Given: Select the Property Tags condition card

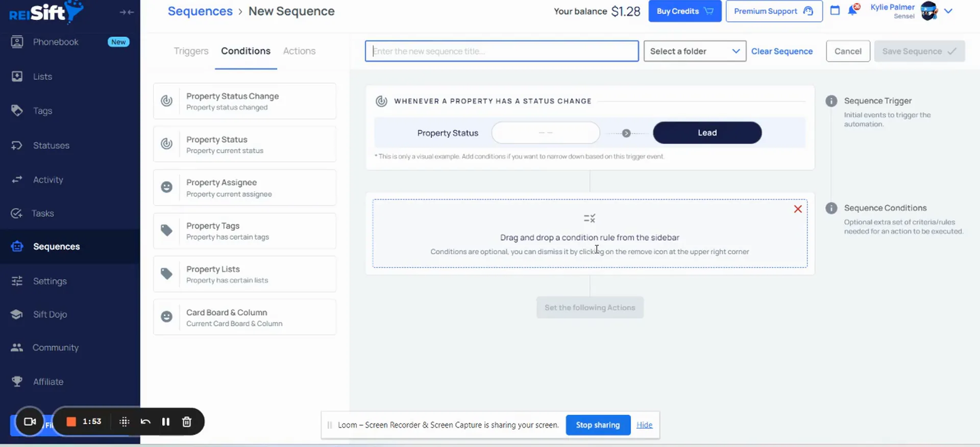Looking at the screenshot, I should (245, 231).
